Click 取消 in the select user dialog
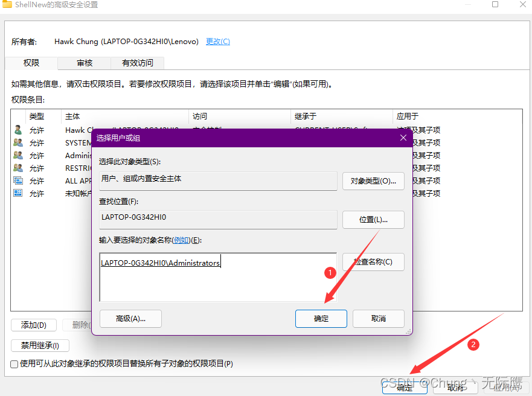Image resolution: width=532 pixels, height=396 pixels. tap(378, 319)
